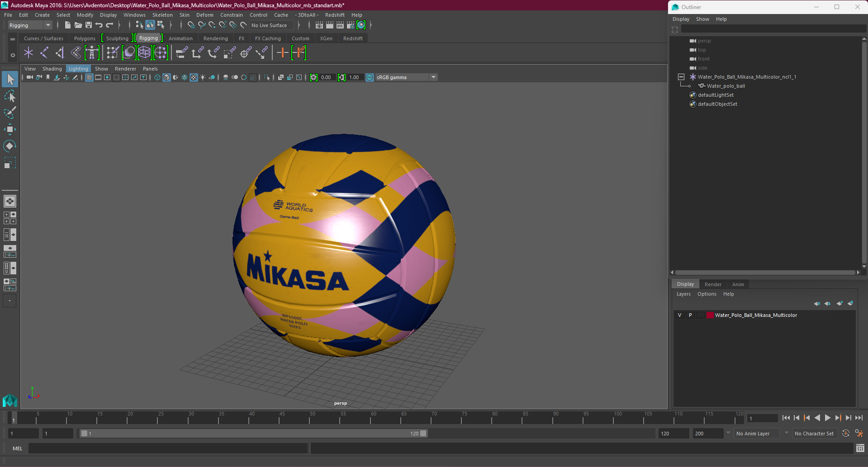Open the Skeleton menu
The width and height of the screenshot is (868, 467).
point(162,15)
